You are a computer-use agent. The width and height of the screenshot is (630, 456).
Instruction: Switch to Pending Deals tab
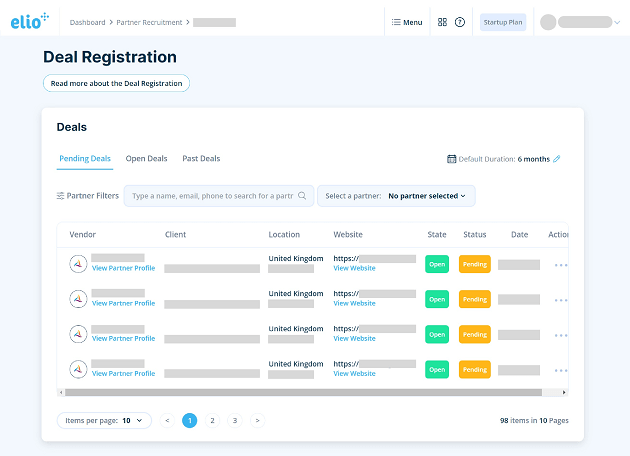[x=85, y=159]
